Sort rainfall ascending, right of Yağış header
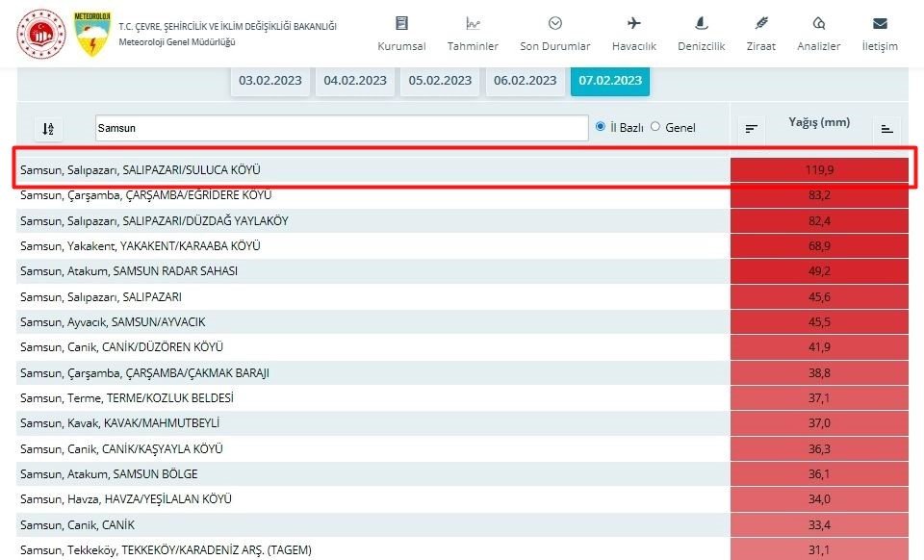Screen dimensions: 924x560 (x=886, y=128)
